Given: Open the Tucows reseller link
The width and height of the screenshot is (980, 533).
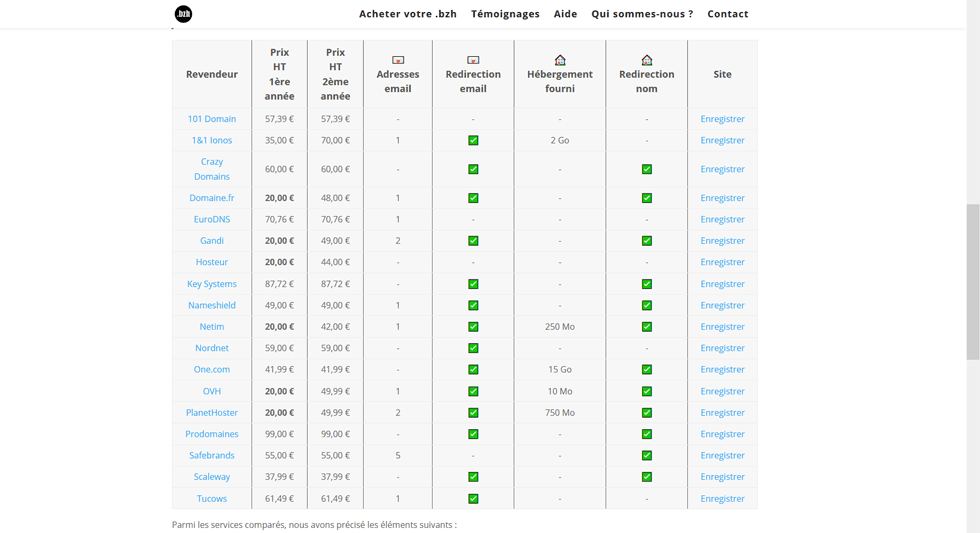Looking at the screenshot, I should tap(212, 499).
